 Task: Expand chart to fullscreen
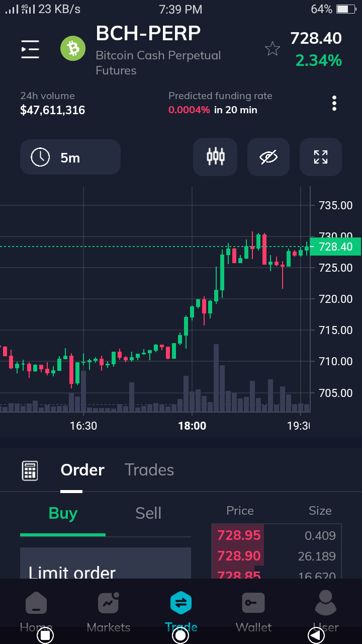321,157
